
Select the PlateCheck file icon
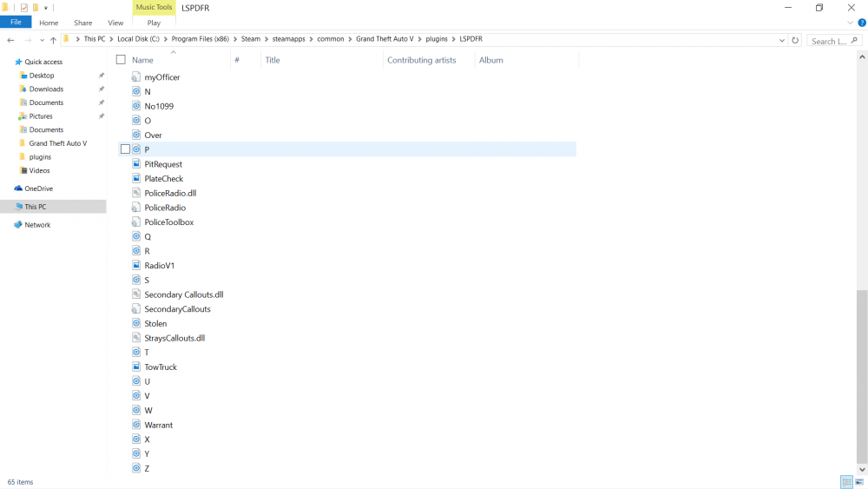(136, 178)
